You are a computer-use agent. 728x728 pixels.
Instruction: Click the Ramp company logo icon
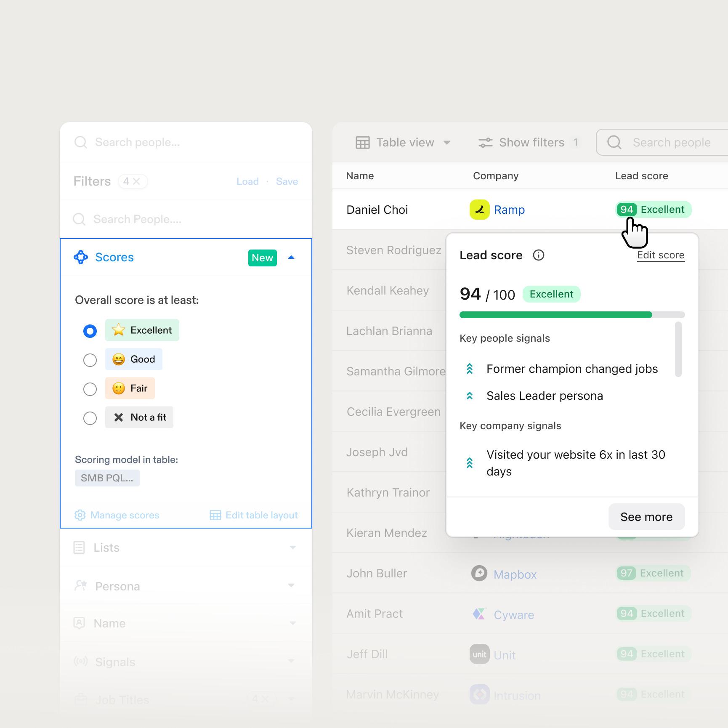pos(479,210)
